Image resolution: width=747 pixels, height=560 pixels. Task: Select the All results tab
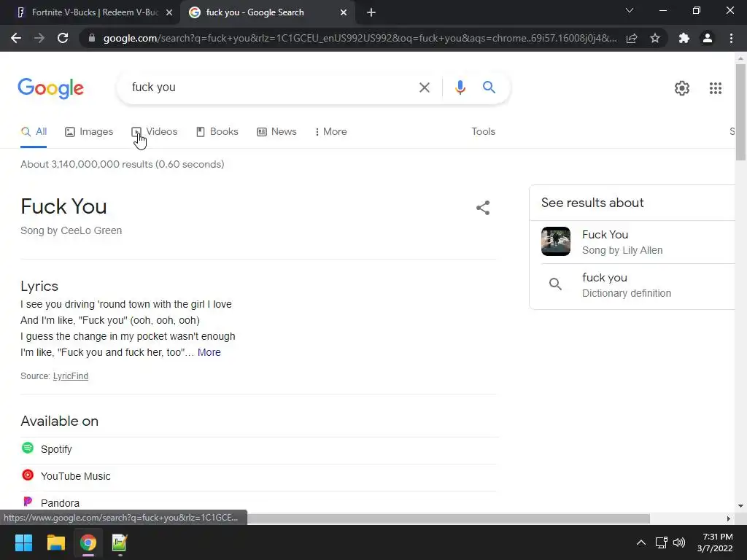click(34, 132)
